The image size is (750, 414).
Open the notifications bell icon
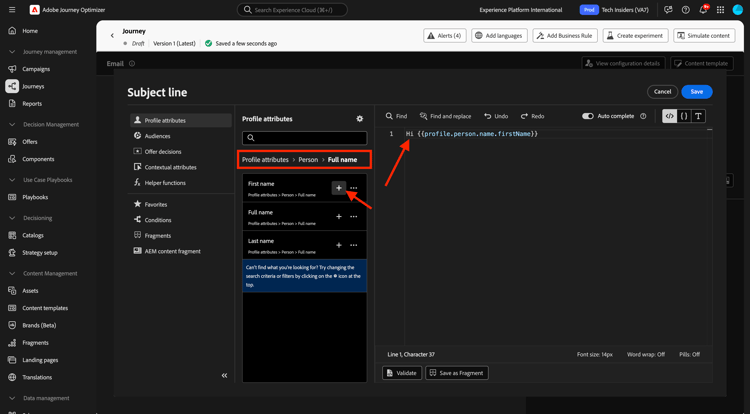pyautogui.click(x=703, y=10)
